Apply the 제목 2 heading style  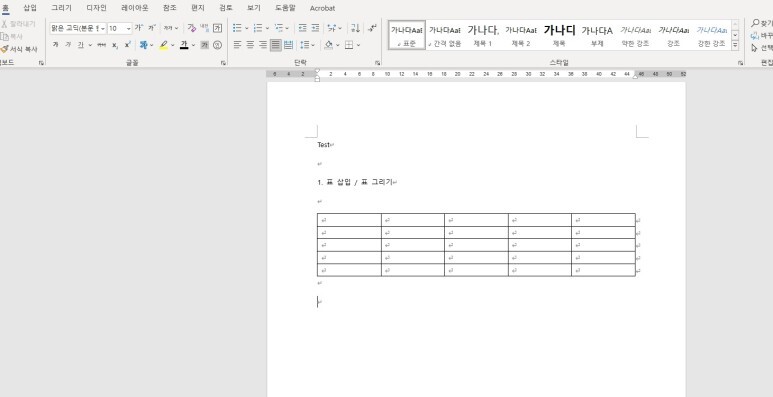coord(521,35)
